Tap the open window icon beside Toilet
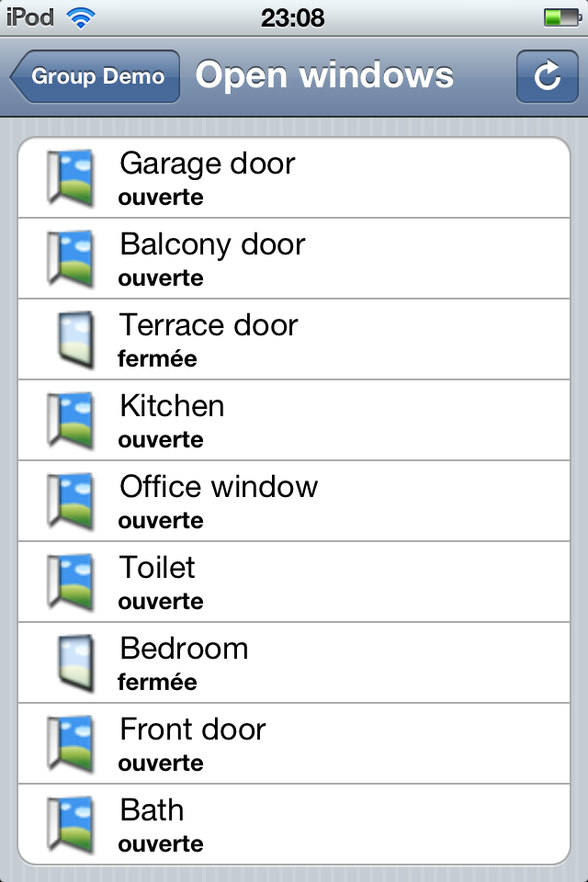This screenshot has width=588, height=882. pos(71,582)
